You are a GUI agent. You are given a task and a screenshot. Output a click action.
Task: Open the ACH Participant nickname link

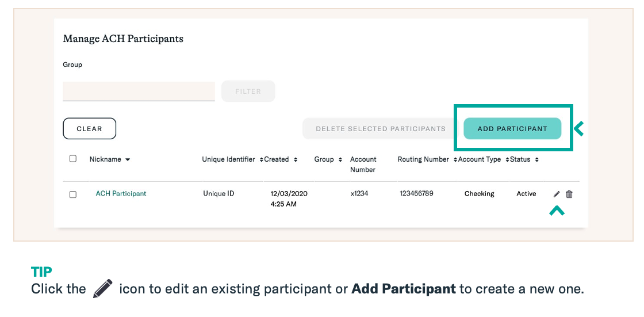coord(121,194)
